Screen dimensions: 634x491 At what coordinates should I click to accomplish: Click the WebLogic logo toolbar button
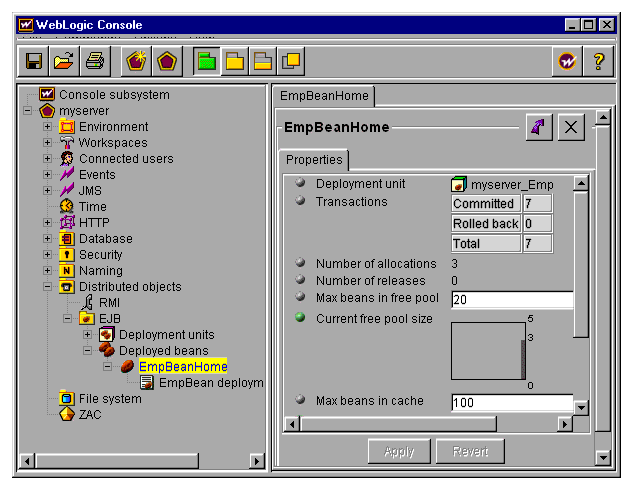567,61
